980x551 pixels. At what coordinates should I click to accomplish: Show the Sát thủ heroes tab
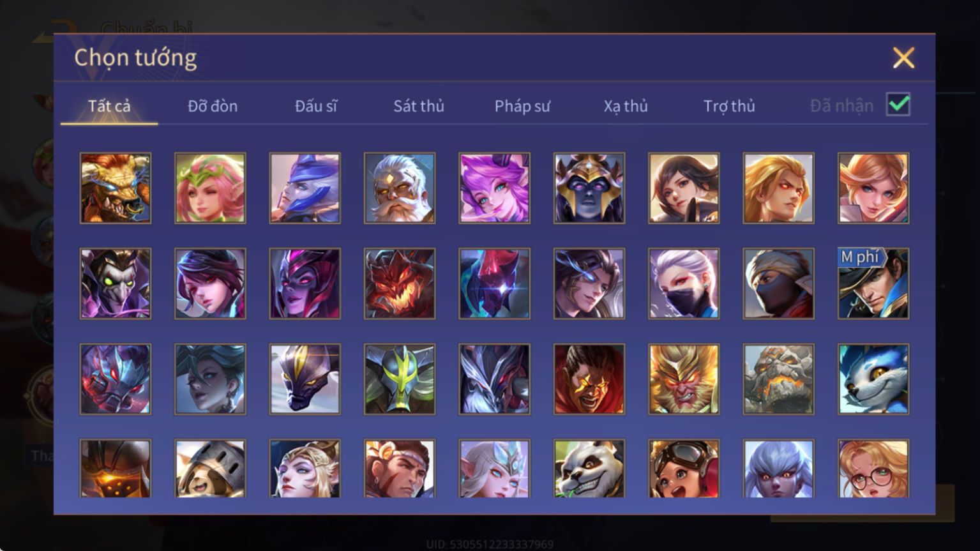(x=419, y=106)
